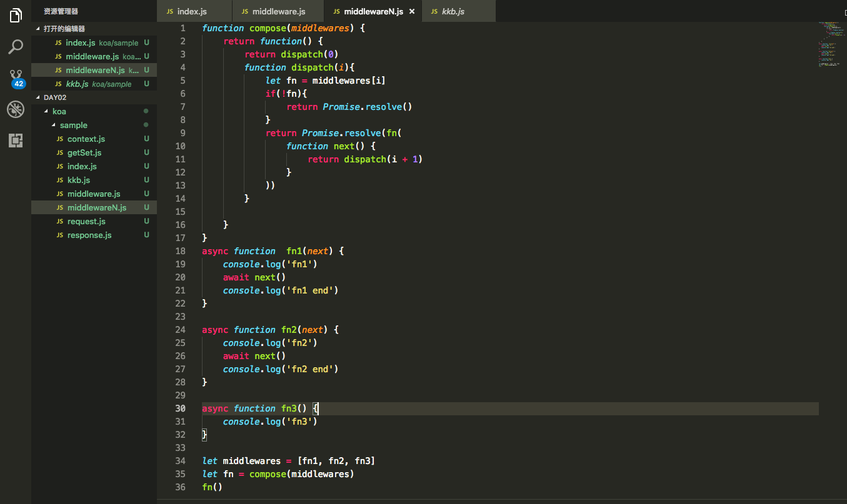847x504 pixels.
Task: Open response.js in file tree
Action: (x=94, y=235)
